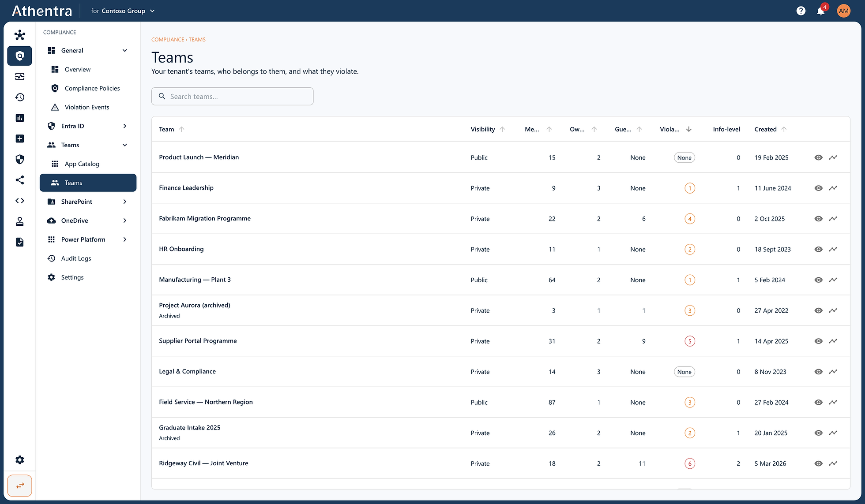Open the Supplier Portal Programme team
865x504 pixels.
click(x=198, y=341)
